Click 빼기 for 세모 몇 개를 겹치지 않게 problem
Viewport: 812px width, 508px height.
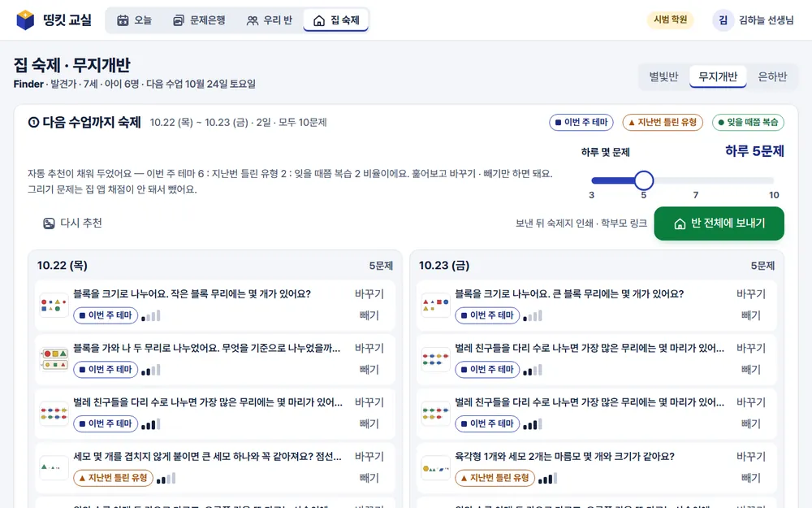point(369,478)
